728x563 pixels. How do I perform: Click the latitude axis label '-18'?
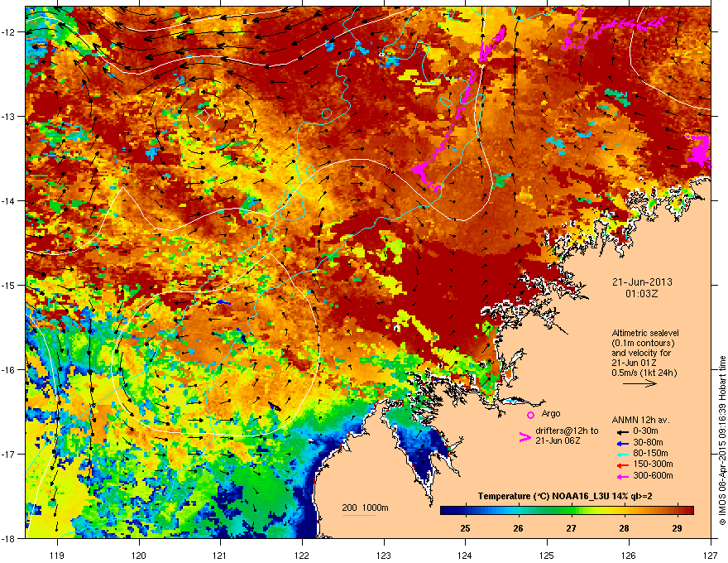8,538
